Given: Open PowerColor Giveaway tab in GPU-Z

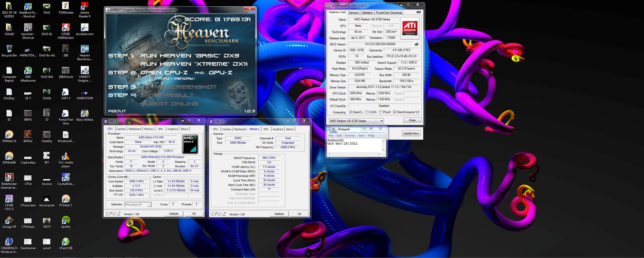Looking at the screenshot, I should 389,13.
